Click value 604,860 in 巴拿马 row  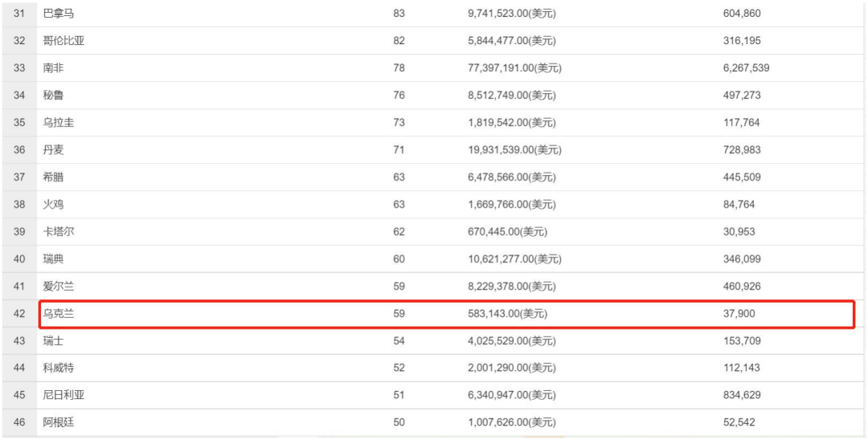[x=742, y=14]
